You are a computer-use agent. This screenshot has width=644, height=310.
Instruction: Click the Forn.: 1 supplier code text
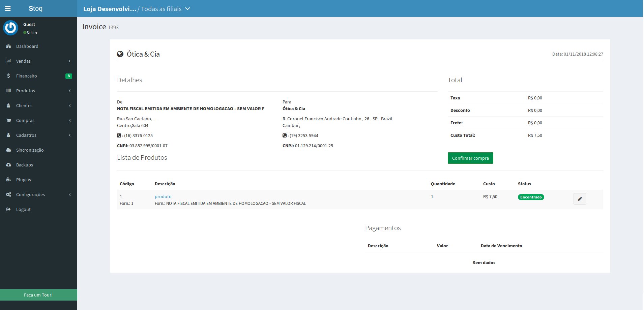tap(126, 203)
